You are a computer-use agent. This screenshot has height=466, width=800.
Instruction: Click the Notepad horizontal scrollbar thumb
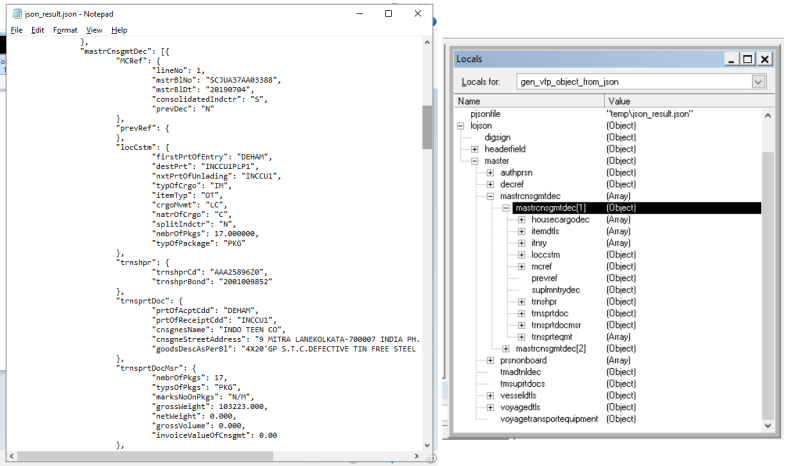[x=145, y=456]
